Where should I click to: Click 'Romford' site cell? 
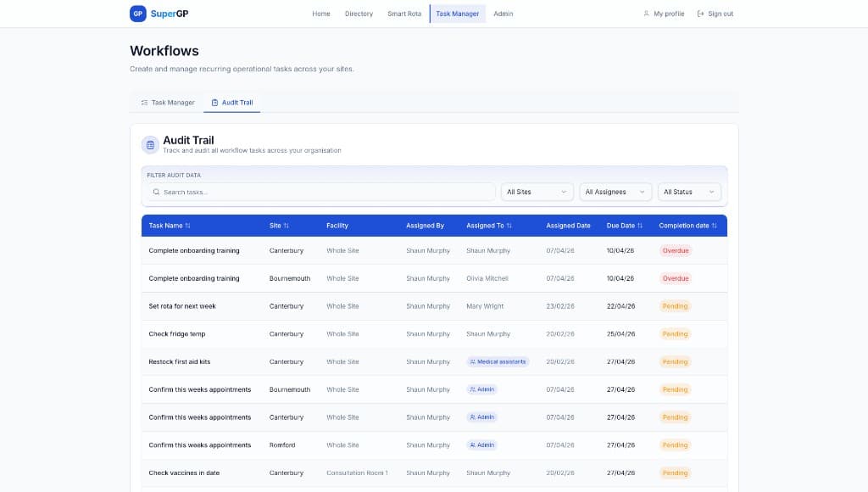[x=282, y=444]
